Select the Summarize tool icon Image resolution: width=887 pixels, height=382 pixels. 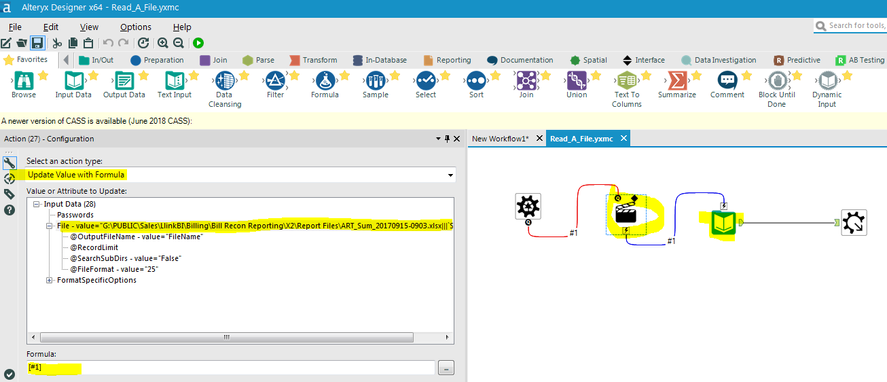(677, 80)
